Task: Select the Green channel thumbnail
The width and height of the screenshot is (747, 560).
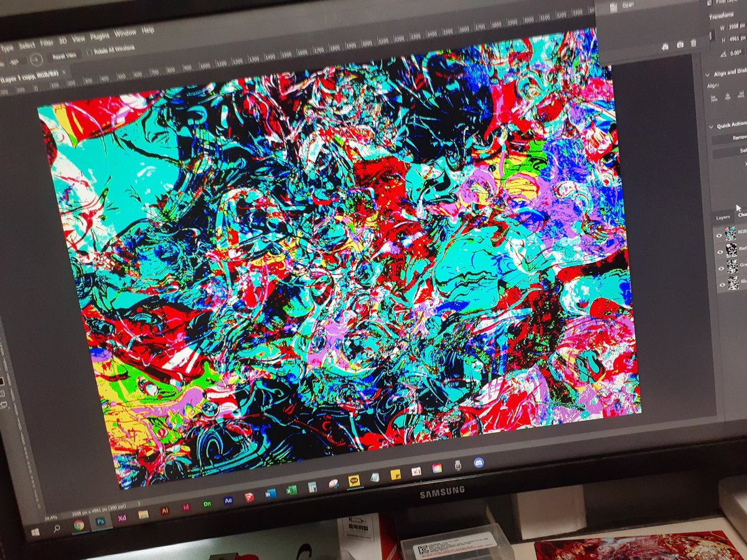Action: tap(733, 267)
